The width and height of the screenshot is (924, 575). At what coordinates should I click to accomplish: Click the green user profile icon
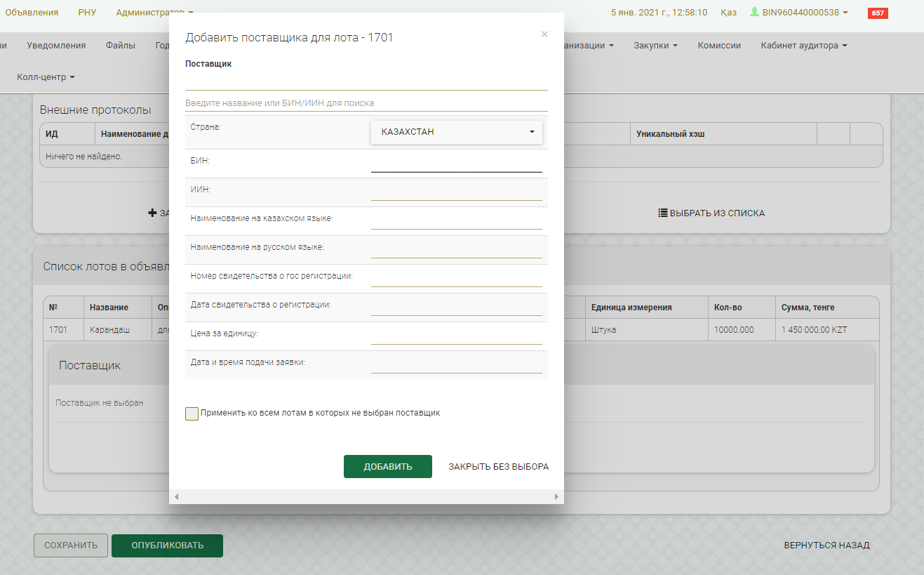click(754, 12)
